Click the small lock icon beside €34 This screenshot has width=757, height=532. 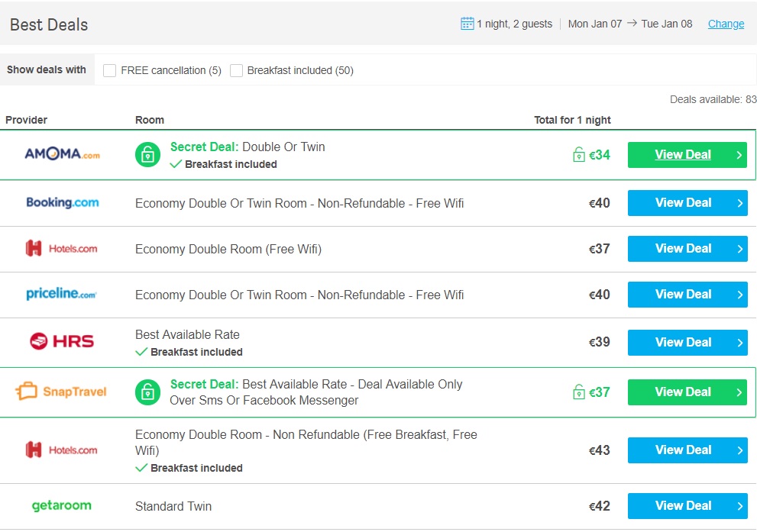point(579,155)
